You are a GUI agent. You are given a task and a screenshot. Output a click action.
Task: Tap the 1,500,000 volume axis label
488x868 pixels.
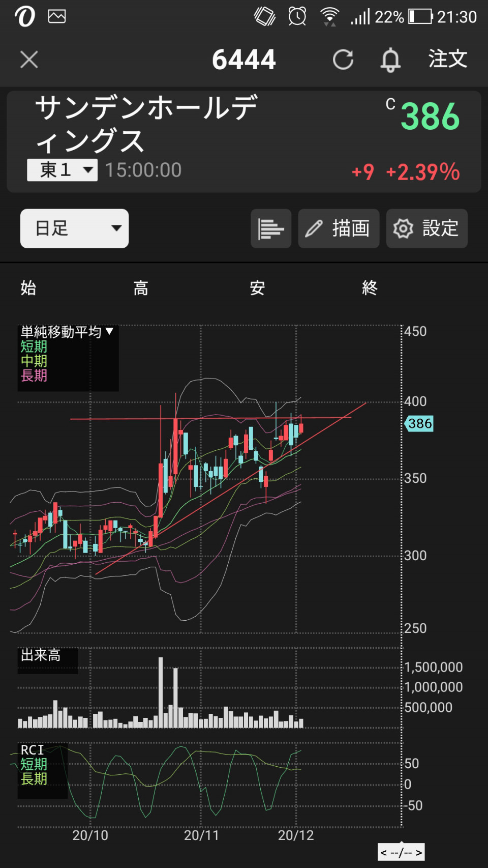[434, 667]
